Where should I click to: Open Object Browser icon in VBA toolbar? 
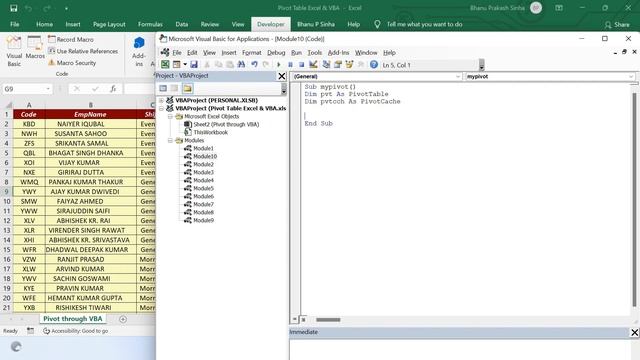349,64
